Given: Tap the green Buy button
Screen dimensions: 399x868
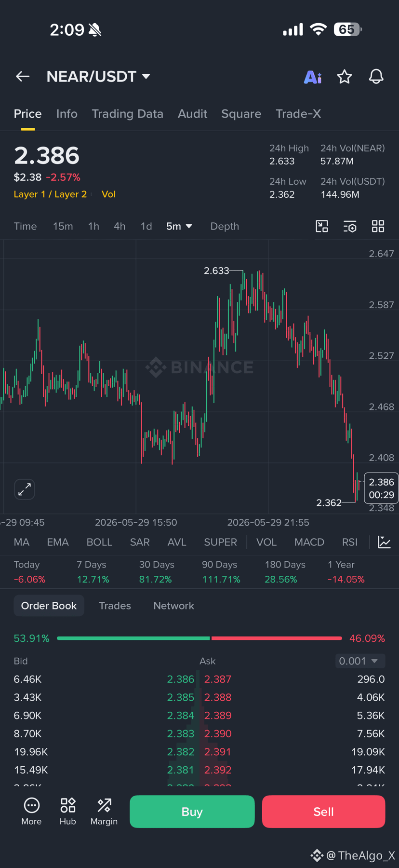Looking at the screenshot, I should 192,812.
